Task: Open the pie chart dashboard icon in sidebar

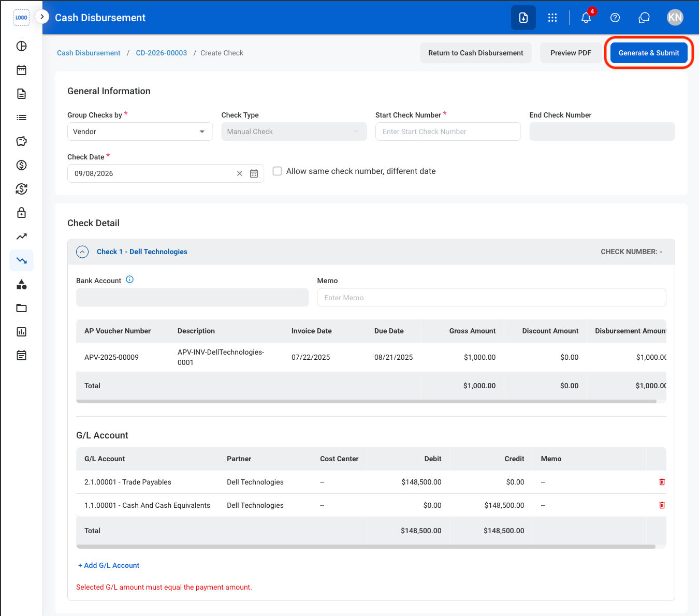Action: point(21,46)
